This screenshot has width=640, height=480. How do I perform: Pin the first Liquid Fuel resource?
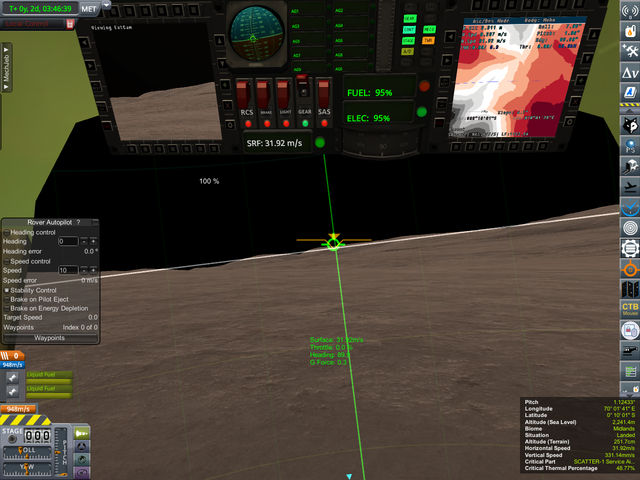(x=13, y=378)
